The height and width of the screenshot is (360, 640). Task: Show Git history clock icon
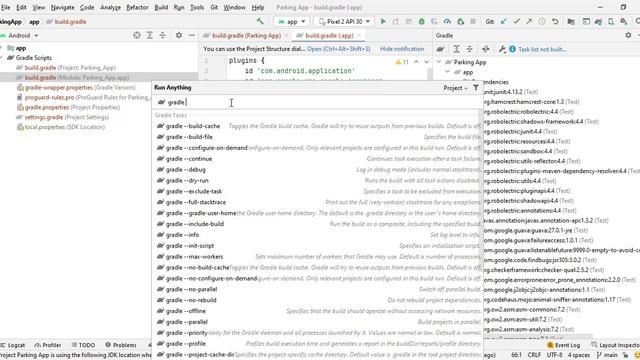pyautogui.click(x=542, y=21)
